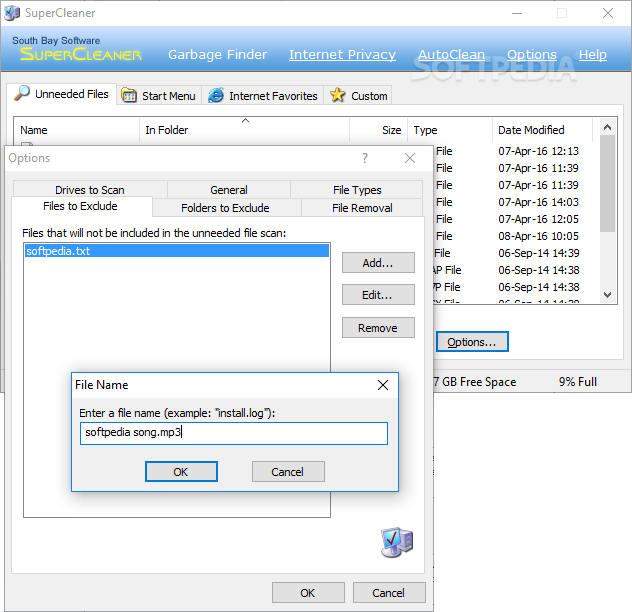
Task: Confirm the file name with OK
Action: (x=181, y=472)
